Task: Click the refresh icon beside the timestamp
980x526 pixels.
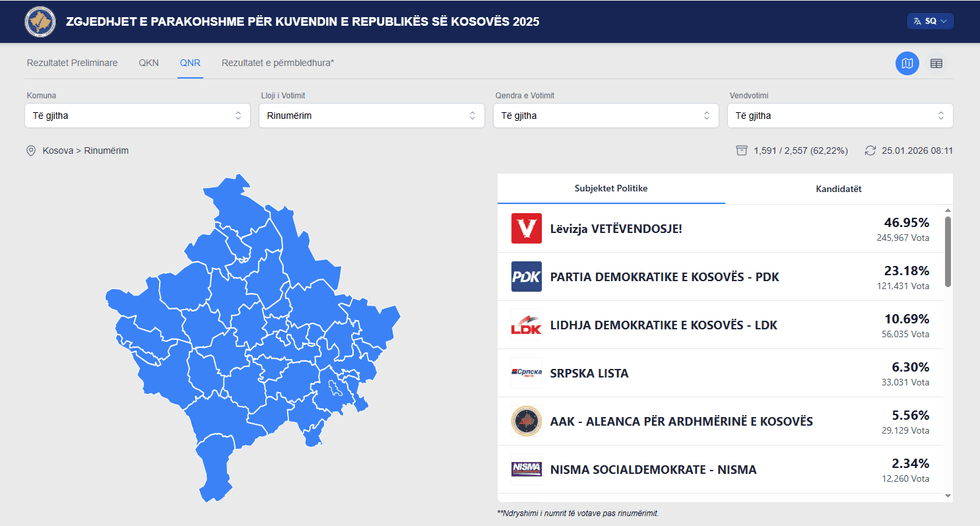Action: coord(871,151)
